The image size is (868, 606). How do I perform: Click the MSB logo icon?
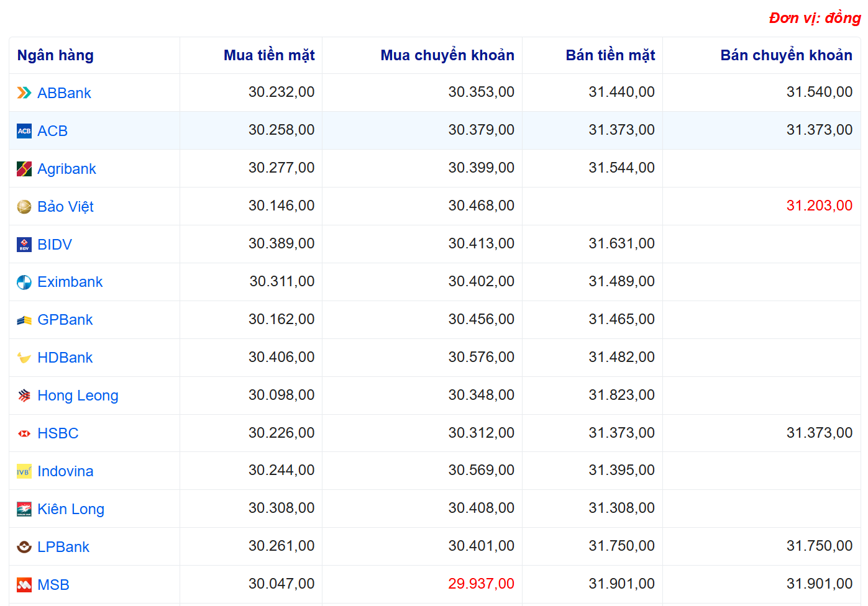(x=24, y=585)
